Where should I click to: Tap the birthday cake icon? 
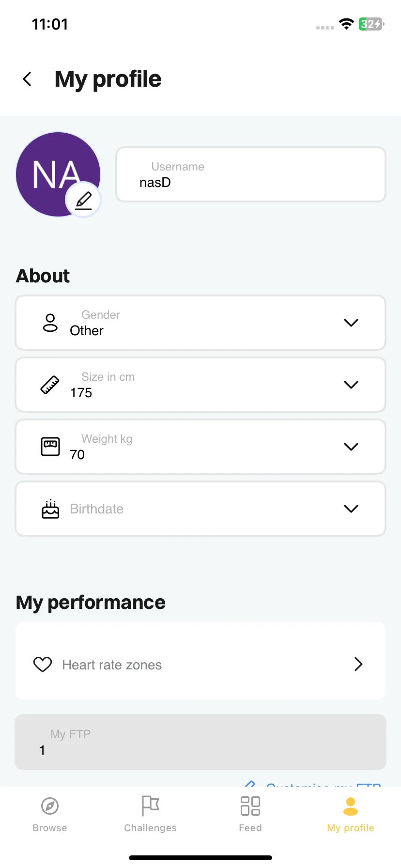click(x=50, y=509)
